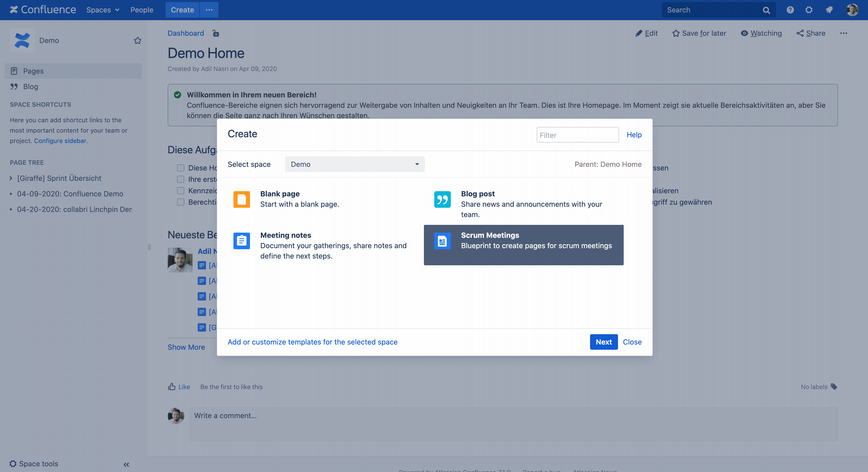
Task: Click the labels tag icon
Action: [834, 387]
